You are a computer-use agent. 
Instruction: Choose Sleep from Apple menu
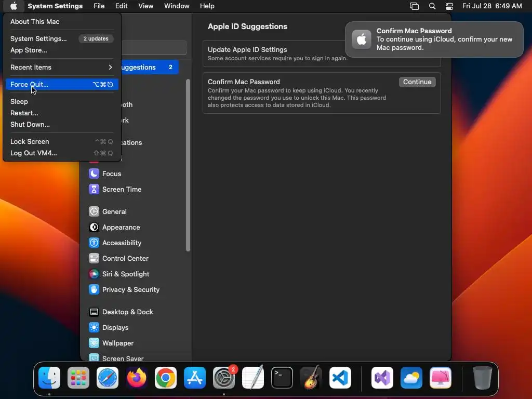(62, 101)
